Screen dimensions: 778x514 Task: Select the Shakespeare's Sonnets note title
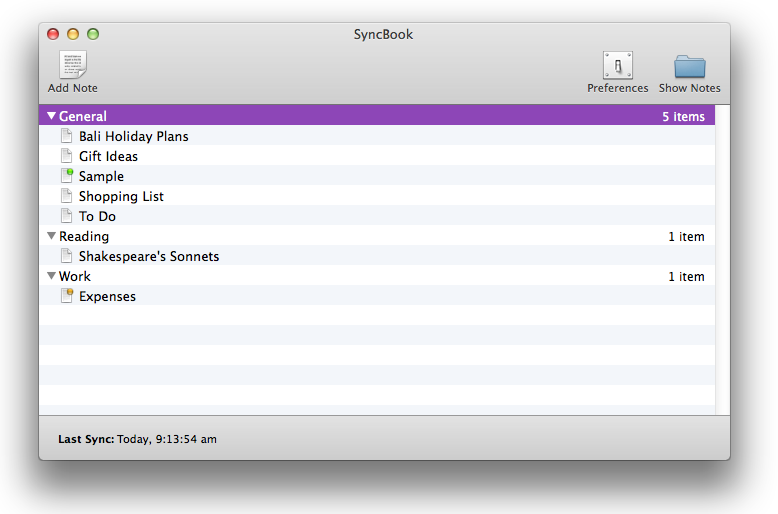[149, 256]
